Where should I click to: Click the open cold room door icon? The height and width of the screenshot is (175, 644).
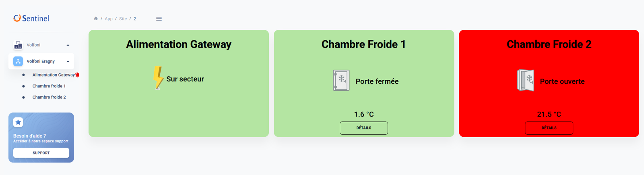click(x=526, y=80)
